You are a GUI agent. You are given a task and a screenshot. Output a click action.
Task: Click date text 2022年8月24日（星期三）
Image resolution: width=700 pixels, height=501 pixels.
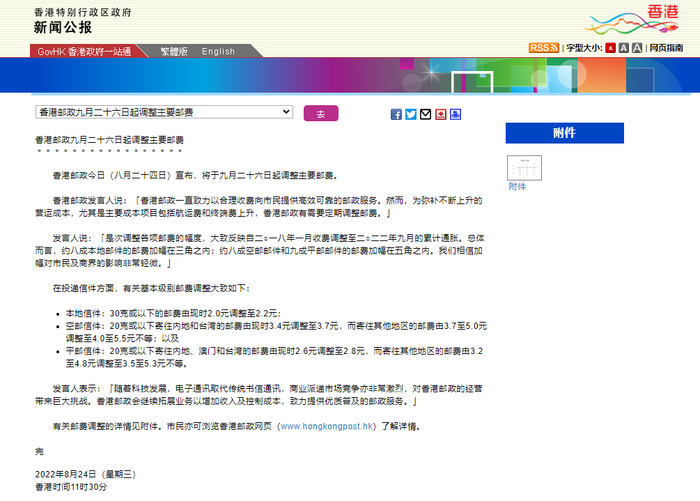86,474
